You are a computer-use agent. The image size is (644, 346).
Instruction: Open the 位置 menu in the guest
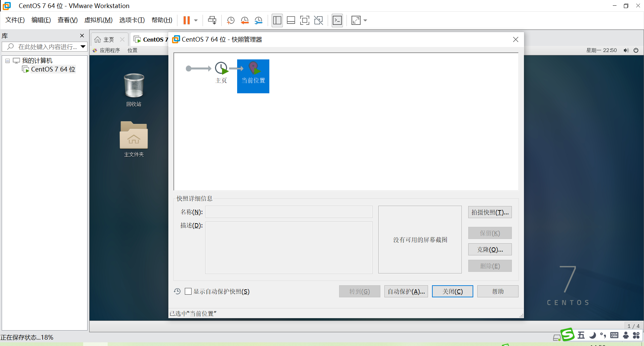(x=132, y=50)
